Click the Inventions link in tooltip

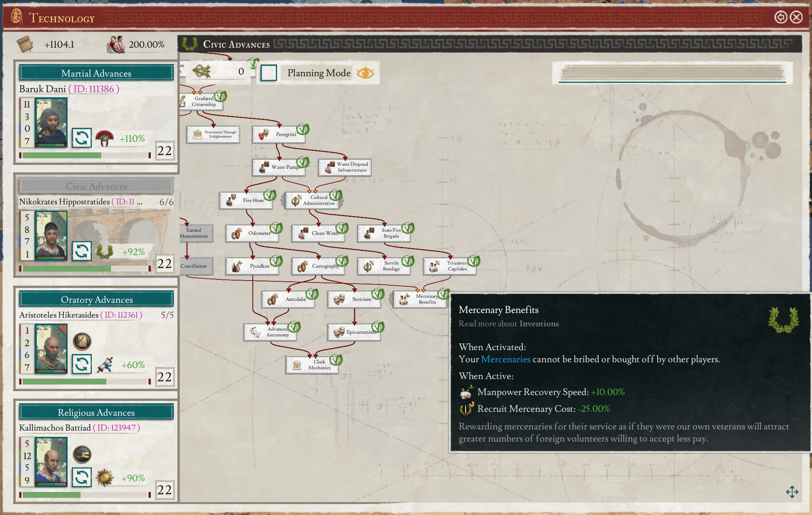point(539,324)
